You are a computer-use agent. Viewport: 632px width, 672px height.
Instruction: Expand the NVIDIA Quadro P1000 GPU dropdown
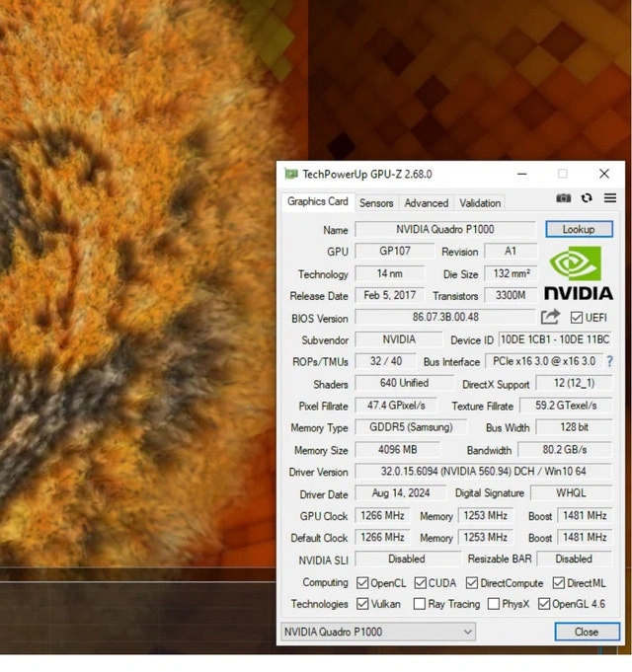click(x=377, y=632)
